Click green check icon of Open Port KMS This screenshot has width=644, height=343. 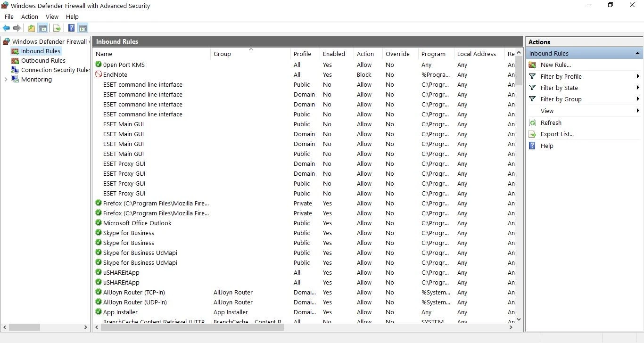click(x=99, y=65)
